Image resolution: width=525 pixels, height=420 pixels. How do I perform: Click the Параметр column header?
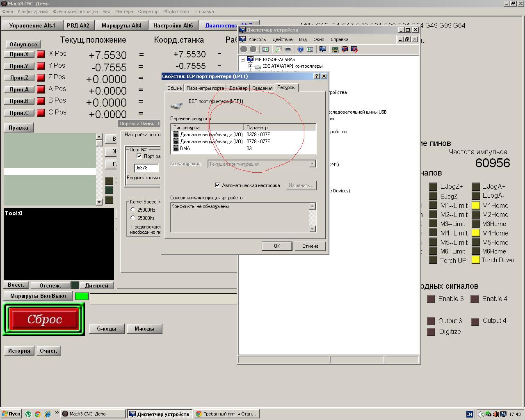pos(280,128)
